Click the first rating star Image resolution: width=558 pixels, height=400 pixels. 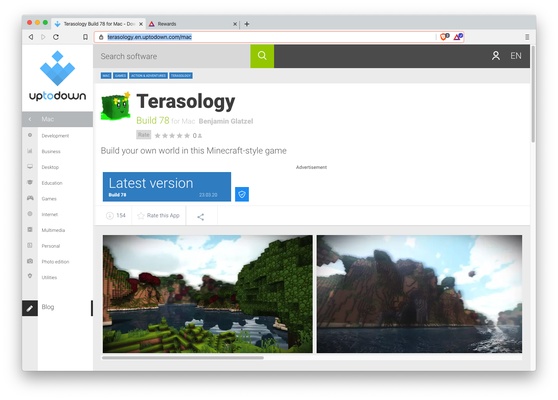pos(158,135)
